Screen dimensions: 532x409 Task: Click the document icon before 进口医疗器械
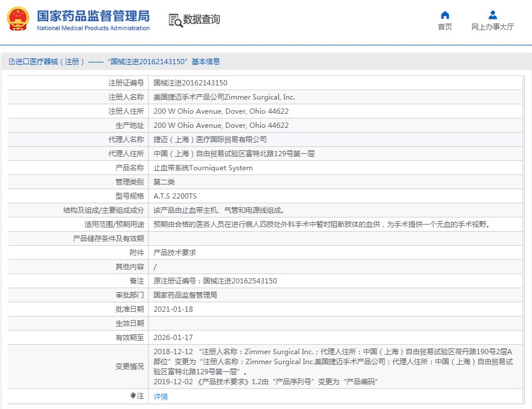12,62
